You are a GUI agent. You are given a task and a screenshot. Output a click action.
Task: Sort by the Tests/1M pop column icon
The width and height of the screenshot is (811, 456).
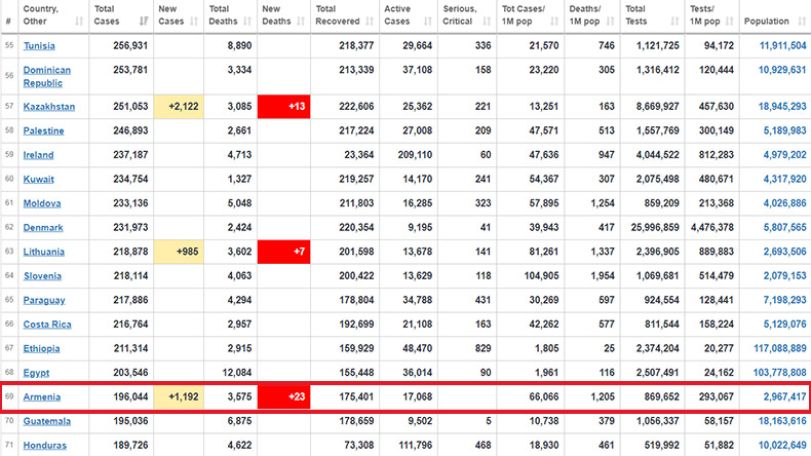730,21
